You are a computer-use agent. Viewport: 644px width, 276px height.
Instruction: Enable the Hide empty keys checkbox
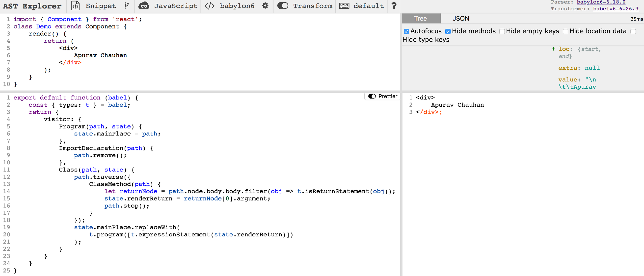pos(502,31)
